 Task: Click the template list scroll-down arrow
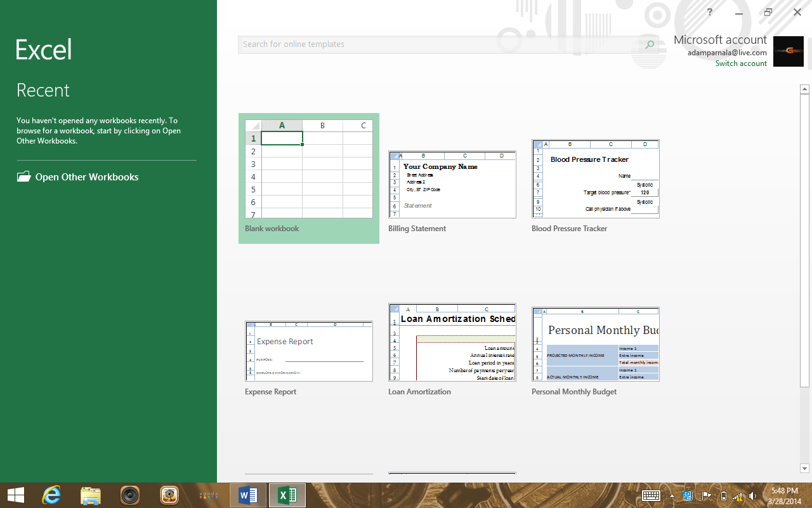pos(805,469)
